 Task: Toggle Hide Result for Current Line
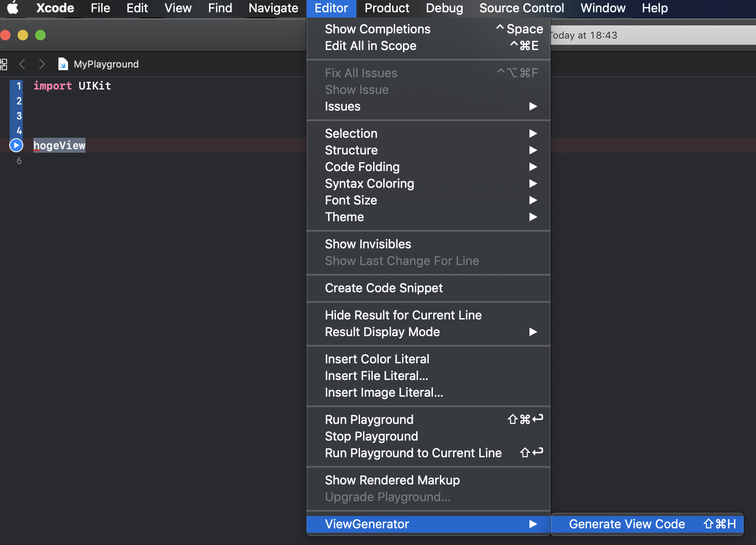pos(428,315)
